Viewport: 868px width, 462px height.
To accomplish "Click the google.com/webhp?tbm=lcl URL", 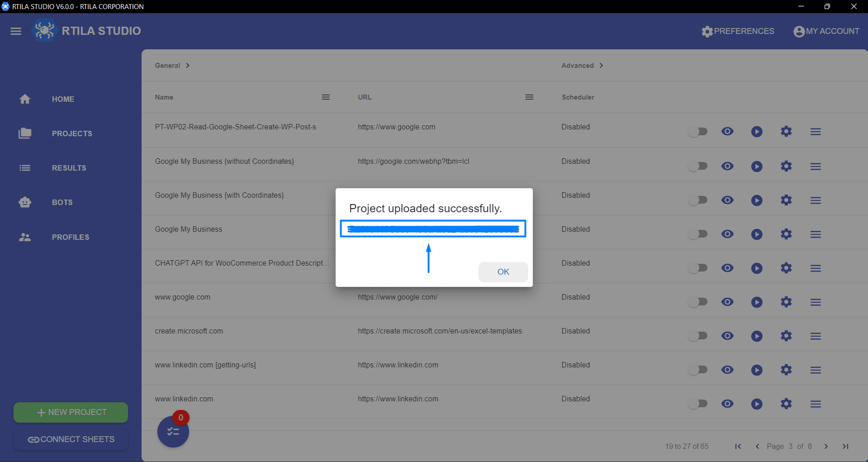I will [x=413, y=162].
